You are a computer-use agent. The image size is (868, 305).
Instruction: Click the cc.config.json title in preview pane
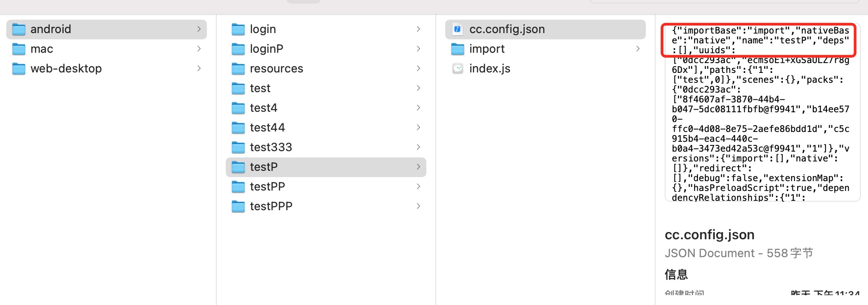pyautogui.click(x=709, y=235)
